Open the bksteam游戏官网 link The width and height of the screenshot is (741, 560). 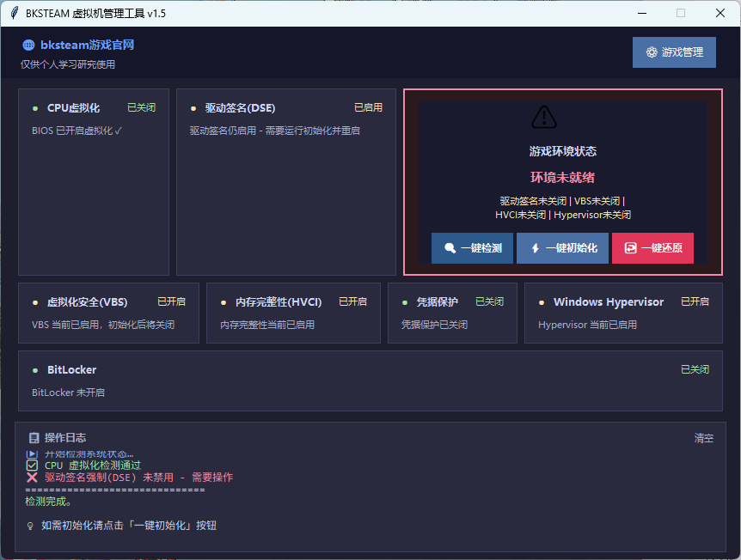[x=87, y=46]
